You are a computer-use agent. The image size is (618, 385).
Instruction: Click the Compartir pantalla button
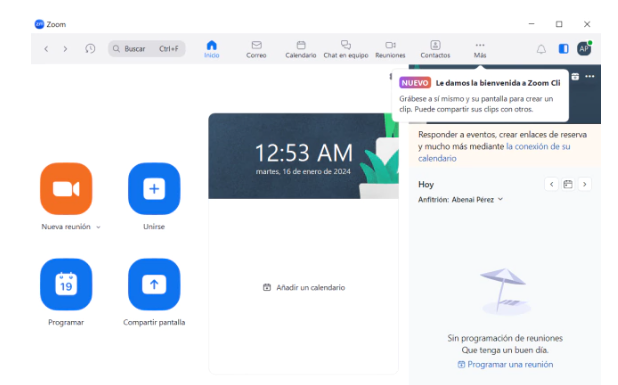[x=154, y=284]
